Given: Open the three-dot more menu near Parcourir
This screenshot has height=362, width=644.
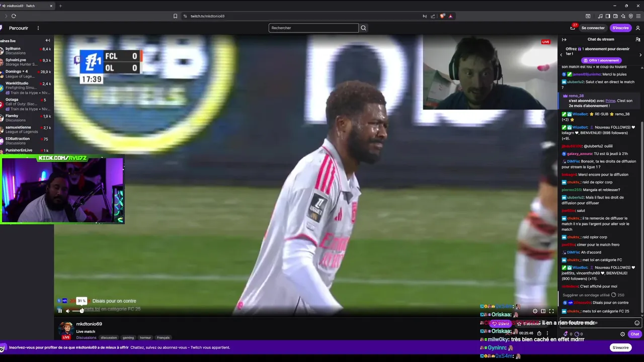Looking at the screenshot, I should click(x=38, y=28).
